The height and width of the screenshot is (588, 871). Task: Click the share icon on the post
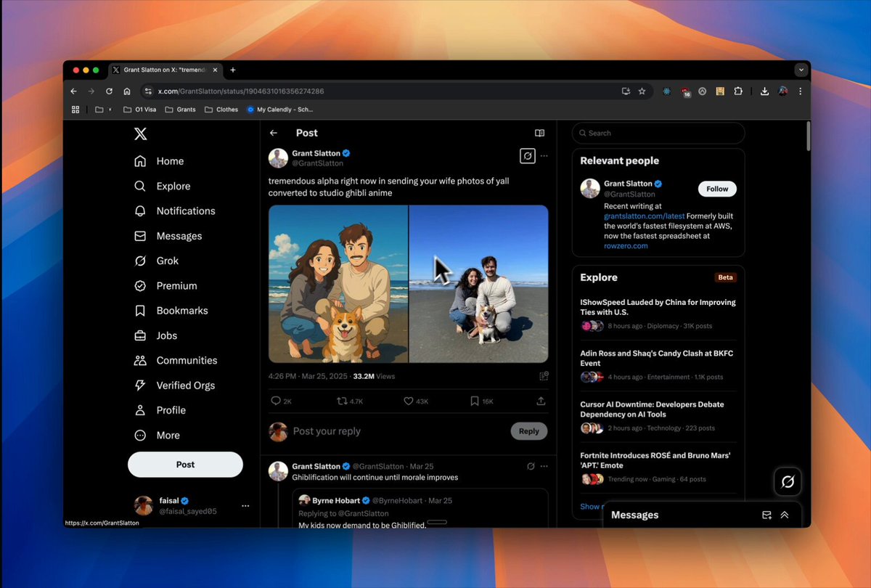541,401
